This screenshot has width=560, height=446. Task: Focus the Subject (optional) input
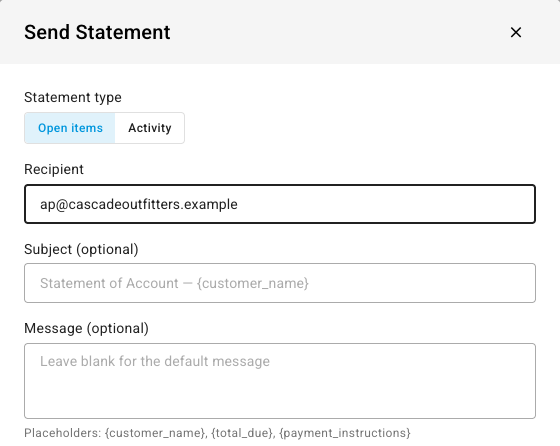click(x=280, y=283)
